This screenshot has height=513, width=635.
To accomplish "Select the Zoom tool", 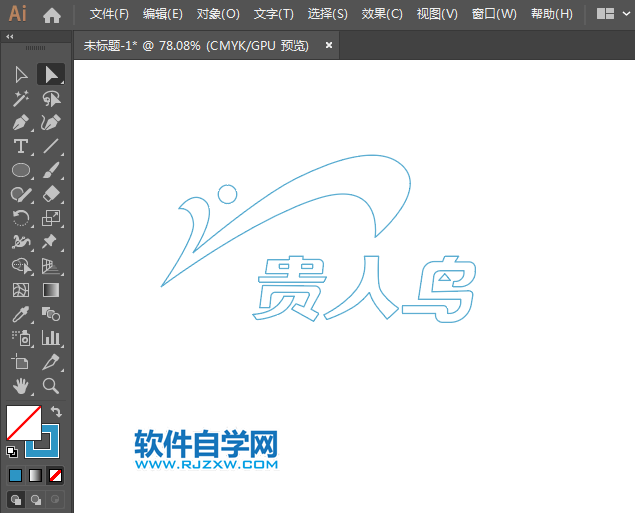I will pyautogui.click(x=51, y=386).
